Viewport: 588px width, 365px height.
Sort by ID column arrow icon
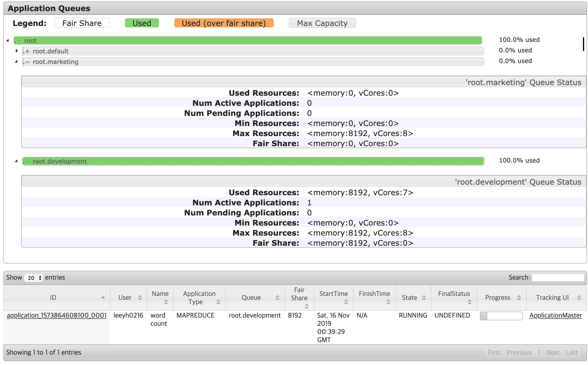103,298
